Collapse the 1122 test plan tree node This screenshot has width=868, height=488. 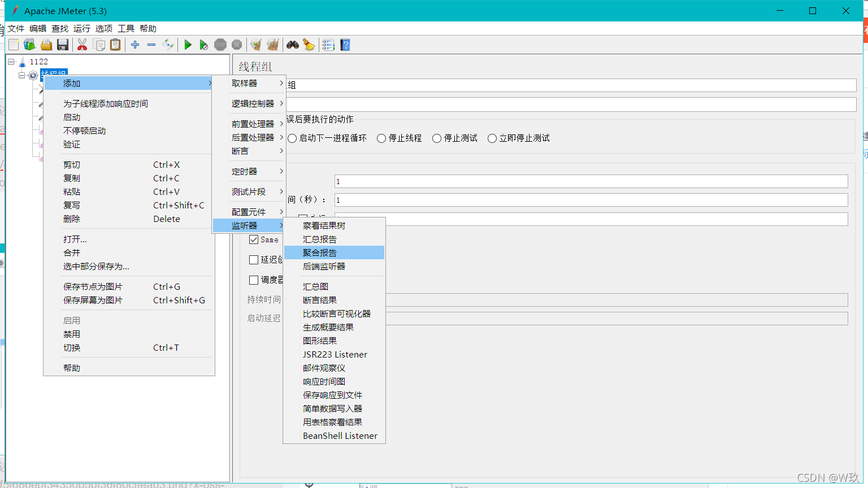coord(11,62)
